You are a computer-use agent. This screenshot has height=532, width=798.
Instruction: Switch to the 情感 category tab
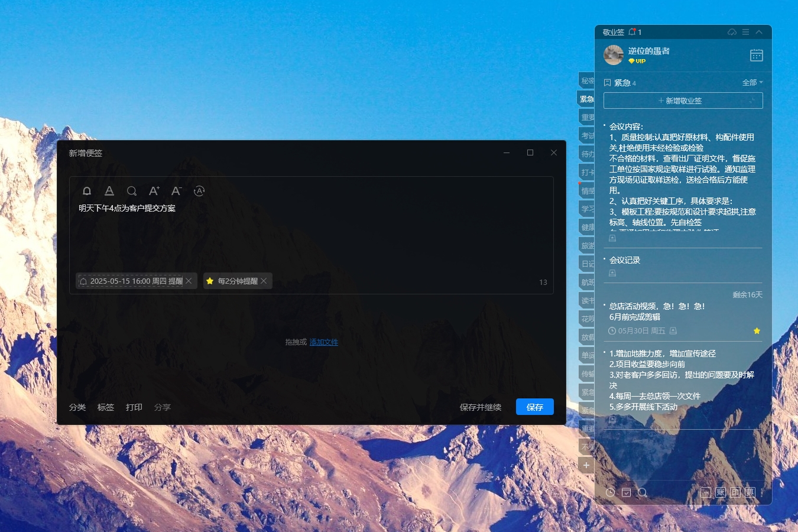(586, 190)
